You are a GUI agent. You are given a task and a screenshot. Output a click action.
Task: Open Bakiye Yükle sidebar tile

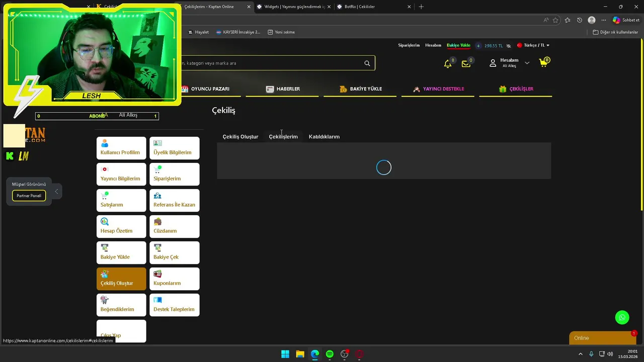tap(121, 253)
